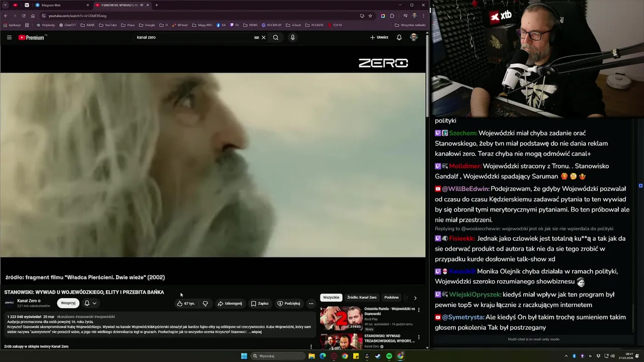
Task: Go to YouTube Premium home logo
Action: pos(31,37)
